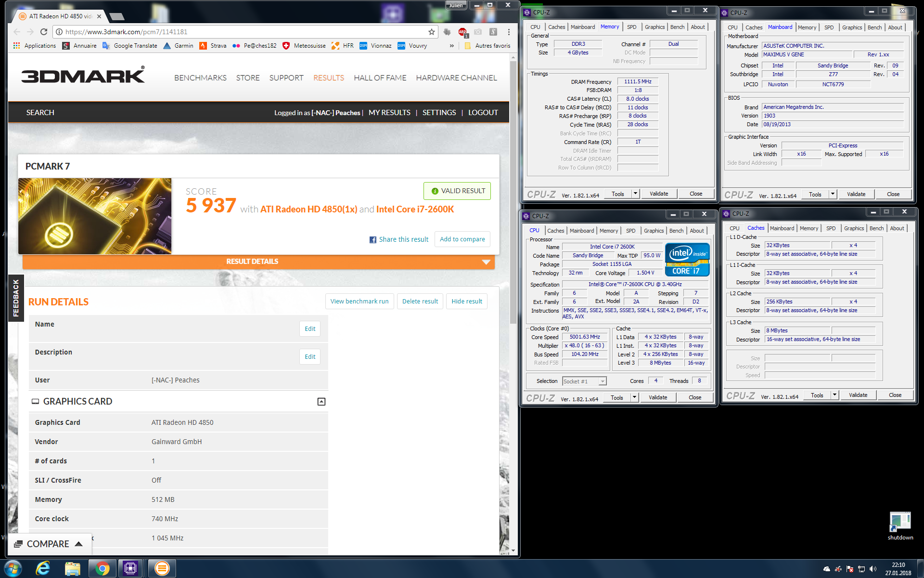Click the taskbar clock showing 22:10

[898, 569]
